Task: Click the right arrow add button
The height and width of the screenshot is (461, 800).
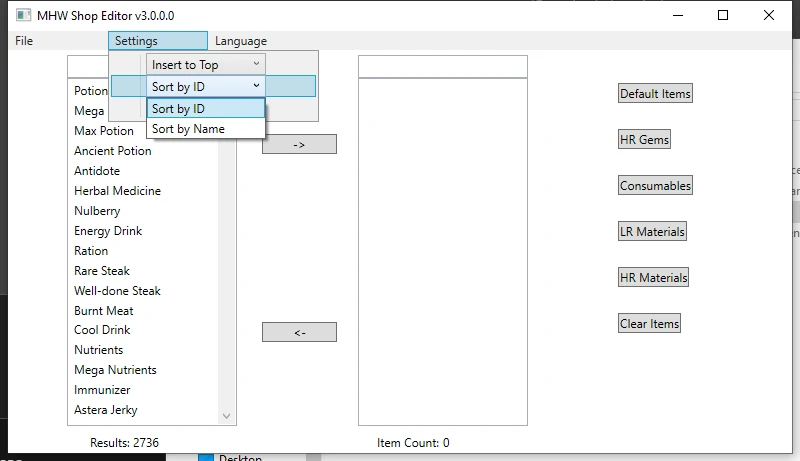Action: point(299,144)
